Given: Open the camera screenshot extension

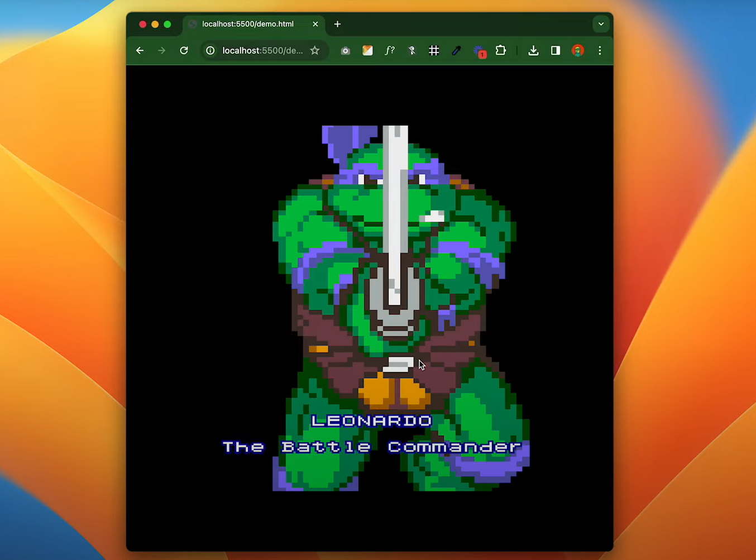Looking at the screenshot, I should click(x=345, y=51).
